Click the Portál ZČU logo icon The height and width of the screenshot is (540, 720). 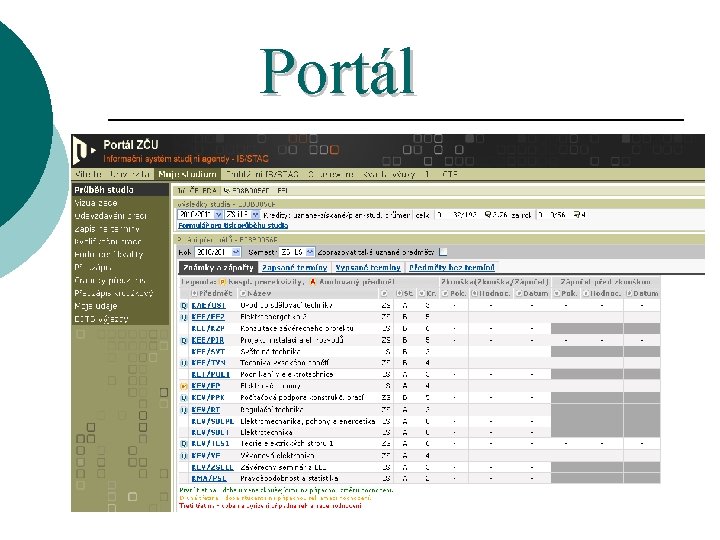(x=84, y=151)
